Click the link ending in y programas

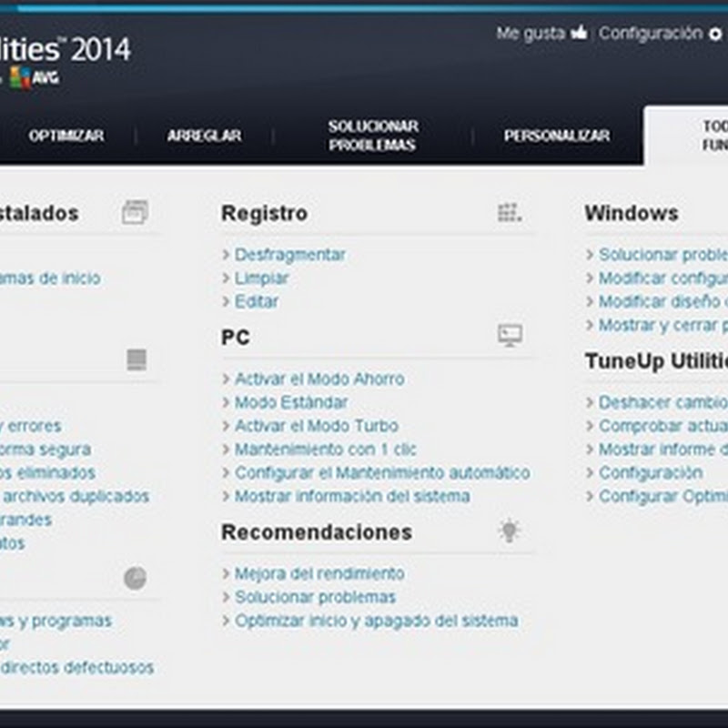click(56, 622)
